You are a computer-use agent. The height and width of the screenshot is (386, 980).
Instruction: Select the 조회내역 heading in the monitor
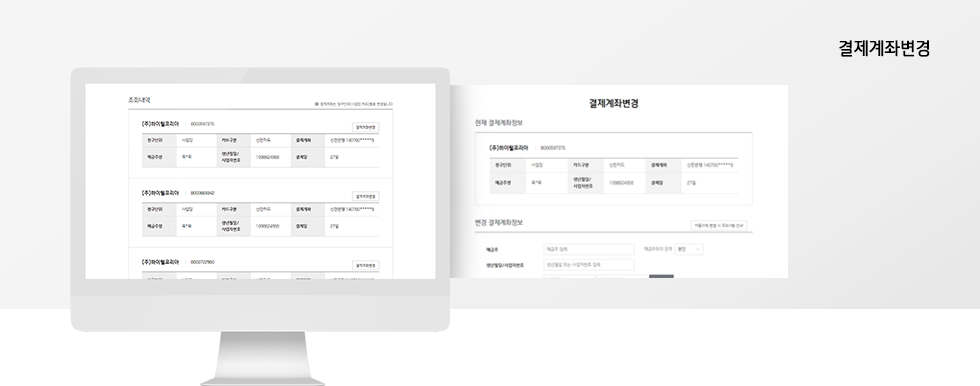[x=139, y=100]
